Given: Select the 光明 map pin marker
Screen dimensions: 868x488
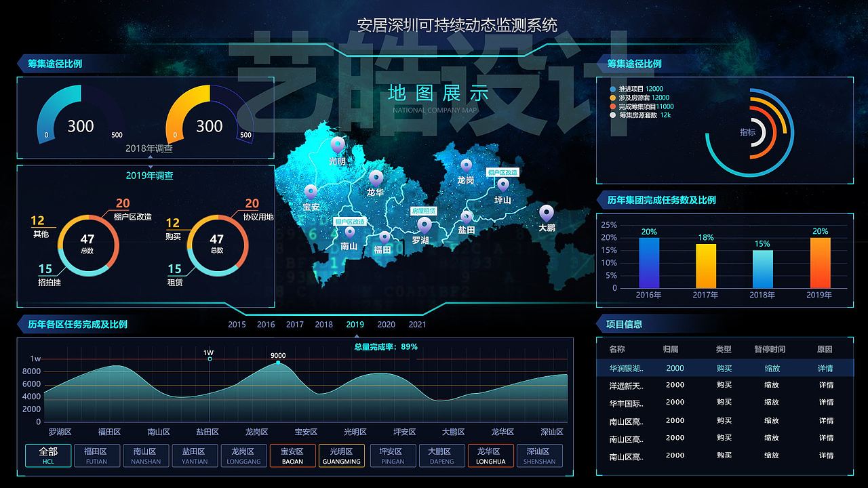Looking at the screenshot, I should pos(337,144).
